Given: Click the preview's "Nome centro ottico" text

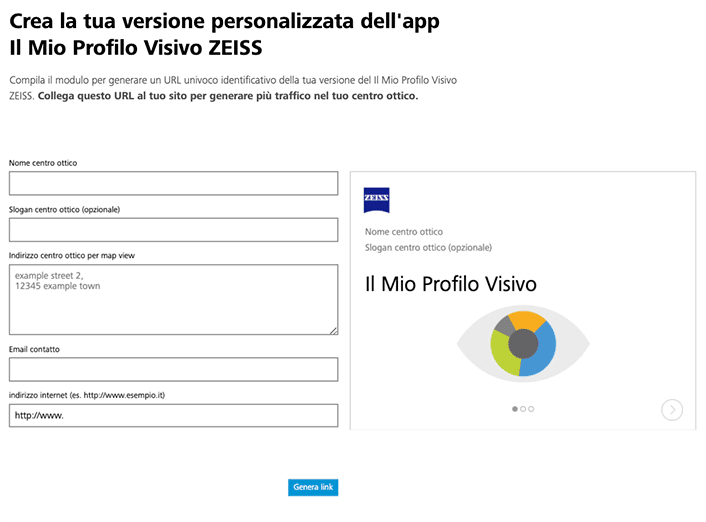Looking at the screenshot, I should (404, 231).
